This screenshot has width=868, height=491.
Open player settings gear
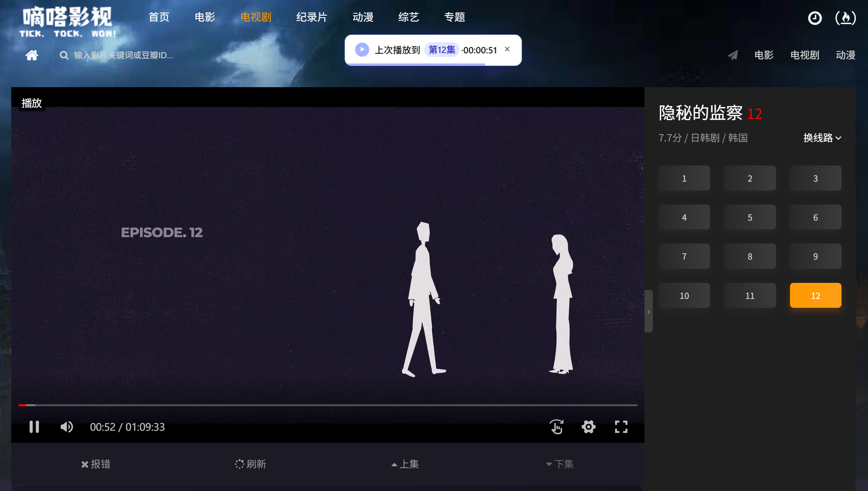[x=589, y=427]
